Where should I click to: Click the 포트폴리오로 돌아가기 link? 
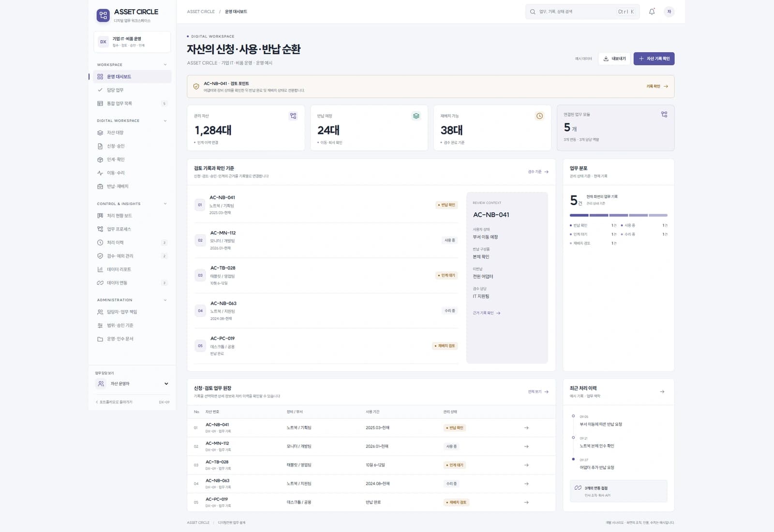point(114,402)
